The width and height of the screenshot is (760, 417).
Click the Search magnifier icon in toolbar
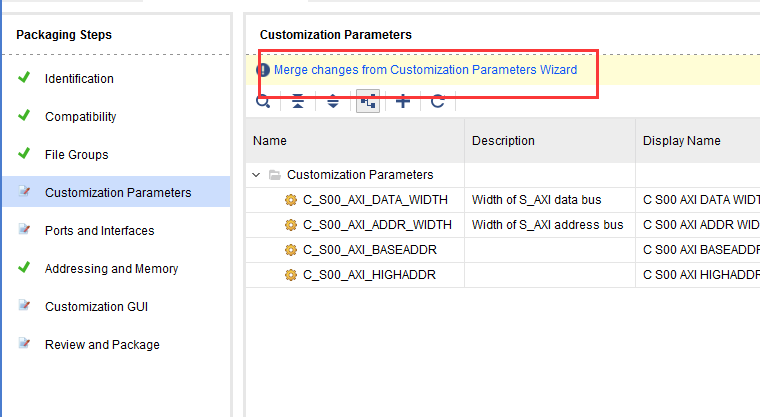pyautogui.click(x=263, y=101)
